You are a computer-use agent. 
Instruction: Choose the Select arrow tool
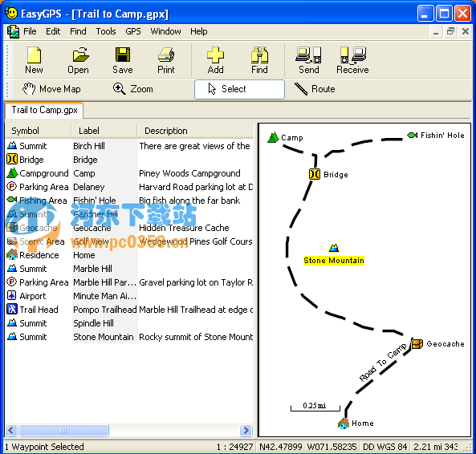[239, 89]
